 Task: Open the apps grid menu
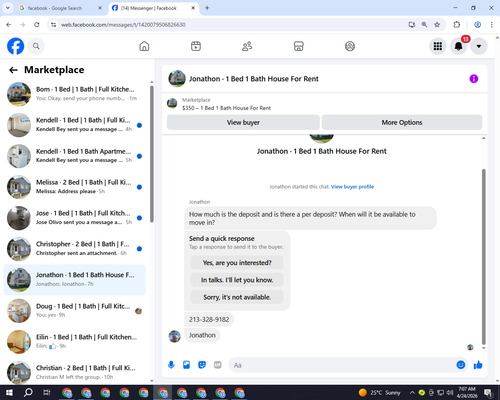click(438, 46)
